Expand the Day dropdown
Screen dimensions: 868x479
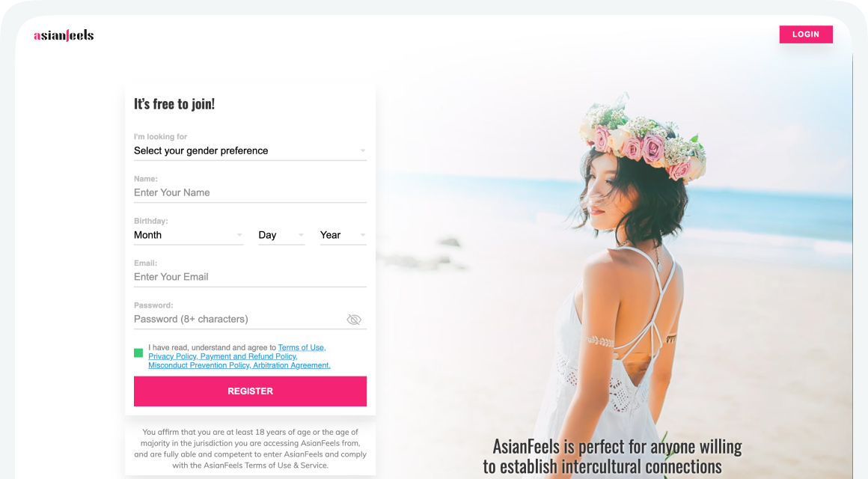[x=281, y=235]
